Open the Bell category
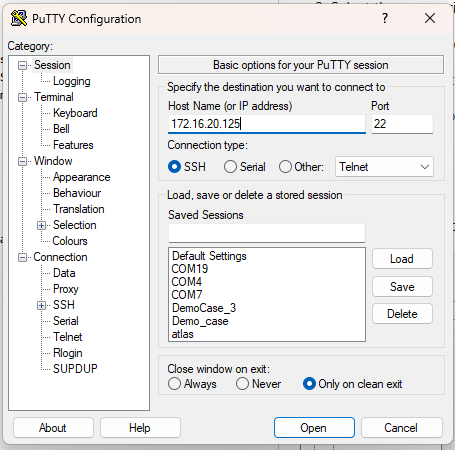The height and width of the screenshot is (450, 455). (61, 129)
